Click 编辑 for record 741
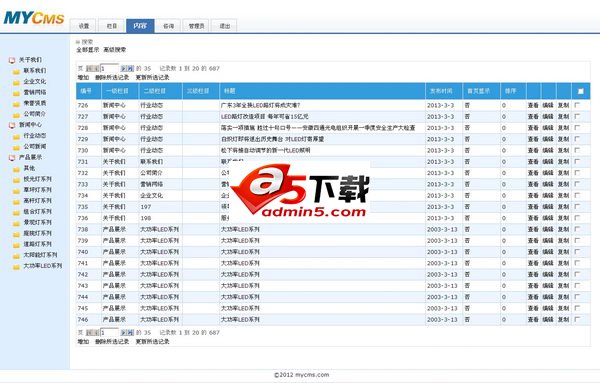The height and width of the screenshot is (383, 600). (x=548, y=263)
